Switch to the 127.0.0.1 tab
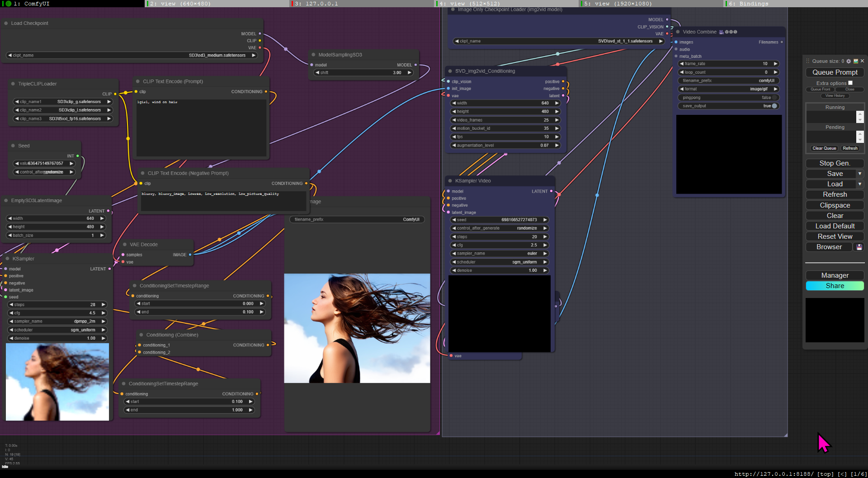Viewport: 868px width, 478px height. click(x=362, y=4)
